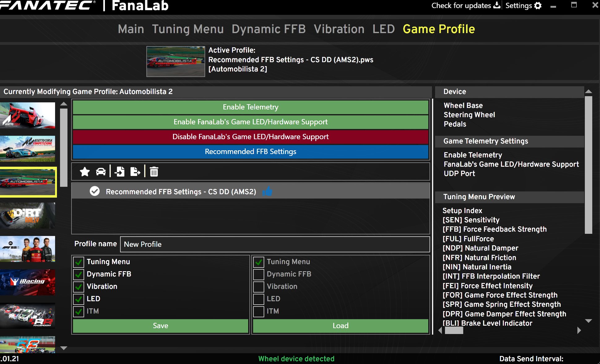Click the favorite star icon in profile toolbar
600x364 pixels.
tap(85, 172)
